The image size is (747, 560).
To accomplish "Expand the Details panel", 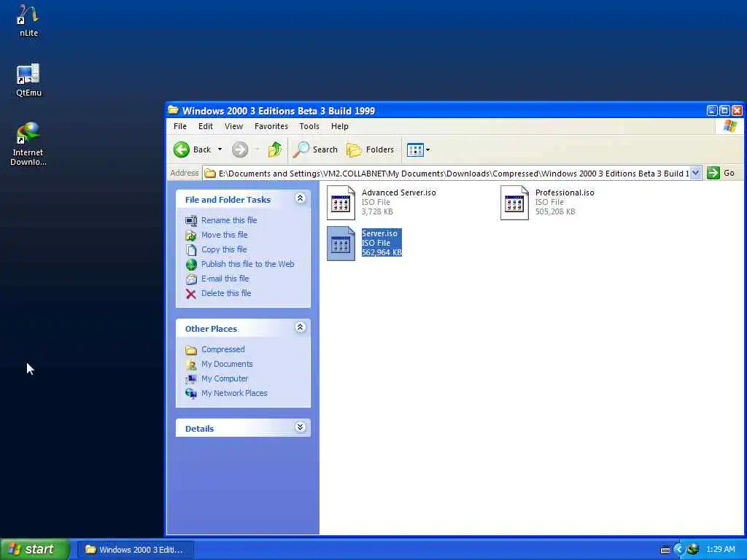I will pyautogui.click(x=300, y=427).
